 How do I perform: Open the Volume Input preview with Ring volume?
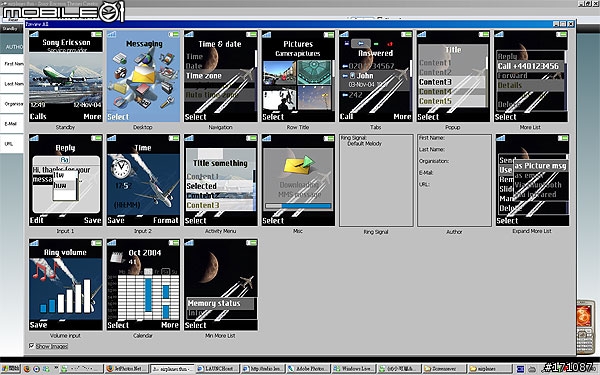point(66,284)
